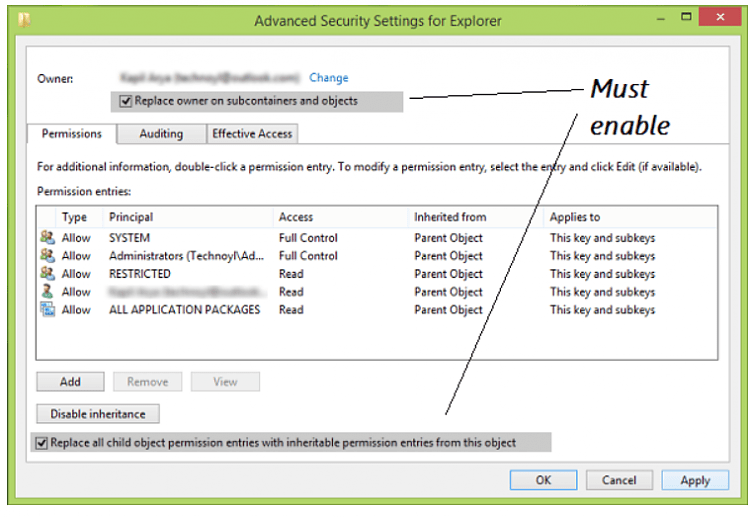The width and height of the screenshot is (750, 517).
Task: Click the View button
Action: click(225, 382)
